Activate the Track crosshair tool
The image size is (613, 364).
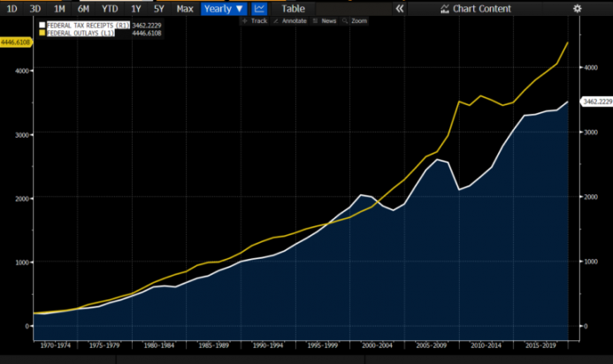[255, 20]
